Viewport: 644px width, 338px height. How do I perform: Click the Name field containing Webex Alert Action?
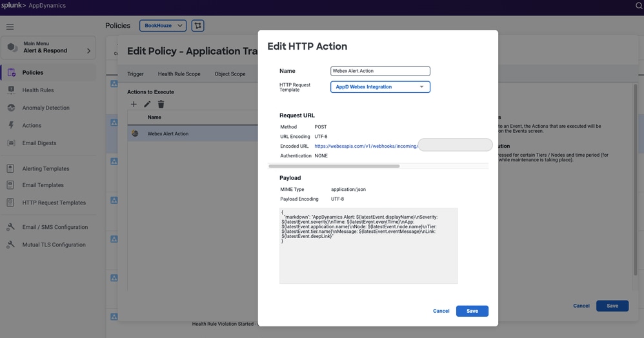click(380, 71)
